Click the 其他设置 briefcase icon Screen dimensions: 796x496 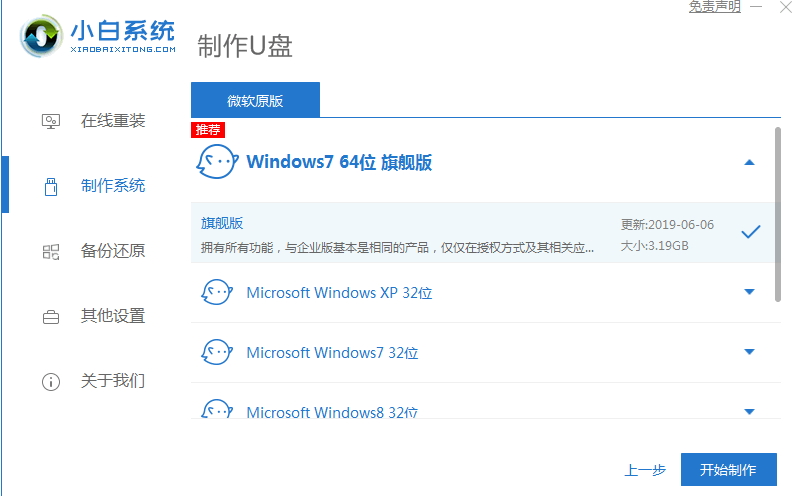[51, 317]
